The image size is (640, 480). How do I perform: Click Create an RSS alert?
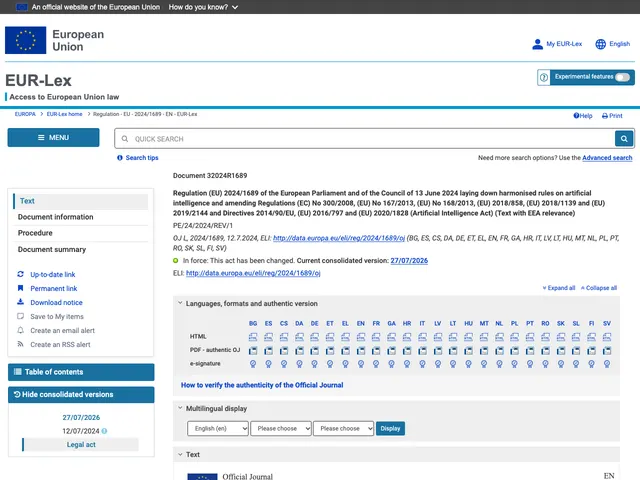click(x=60, y=345)
